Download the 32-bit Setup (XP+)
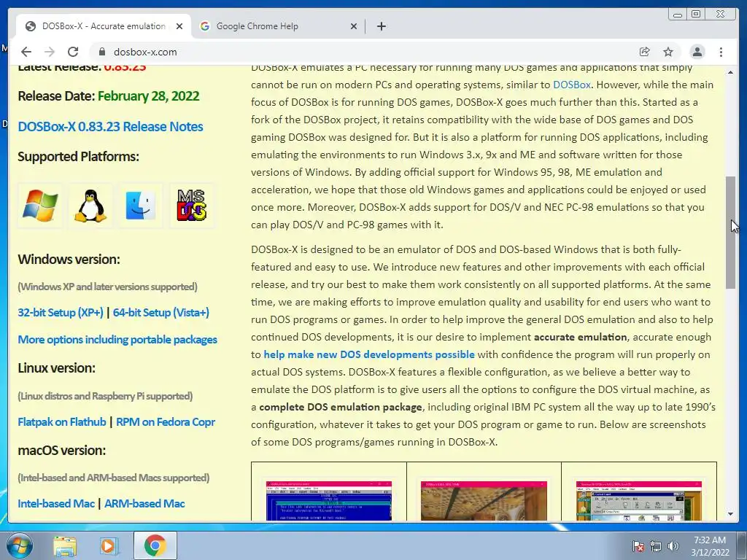This screenshot has width=747, height=560. pos(61,312)
